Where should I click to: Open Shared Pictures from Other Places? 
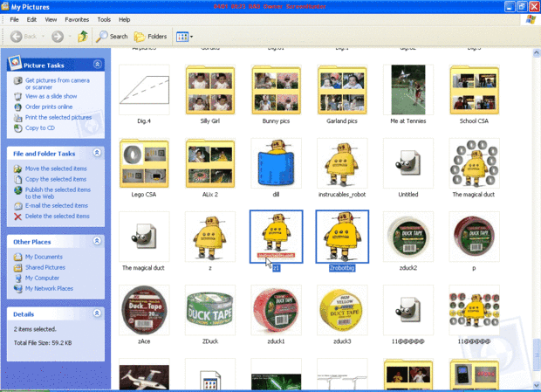pyautogui.click(x=45, y=267)
